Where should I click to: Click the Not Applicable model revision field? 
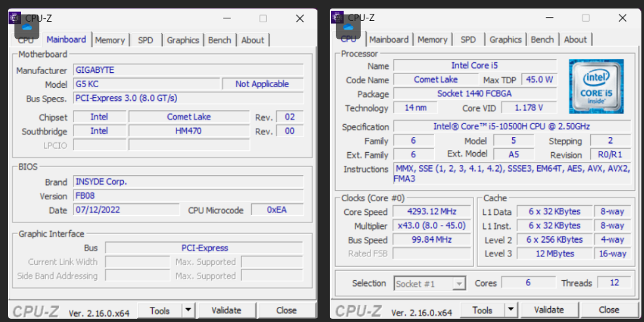[x=263, y=84]
